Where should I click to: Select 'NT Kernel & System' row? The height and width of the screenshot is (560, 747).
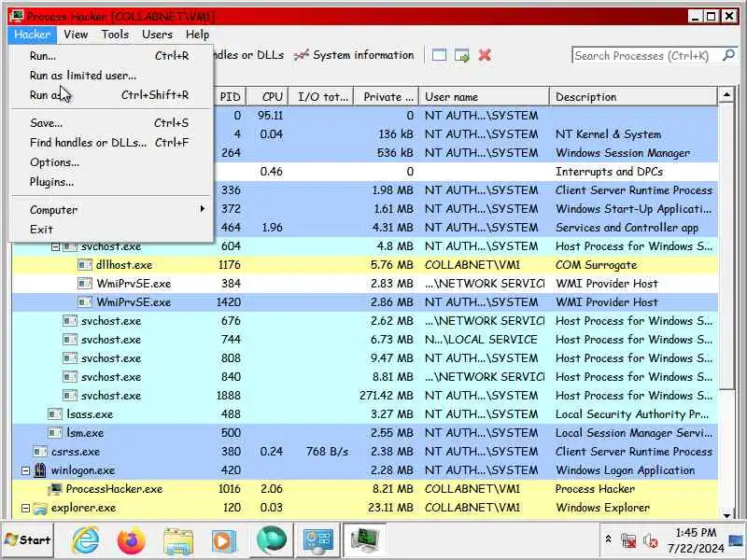pyautogui.click(x=466, y=134)
